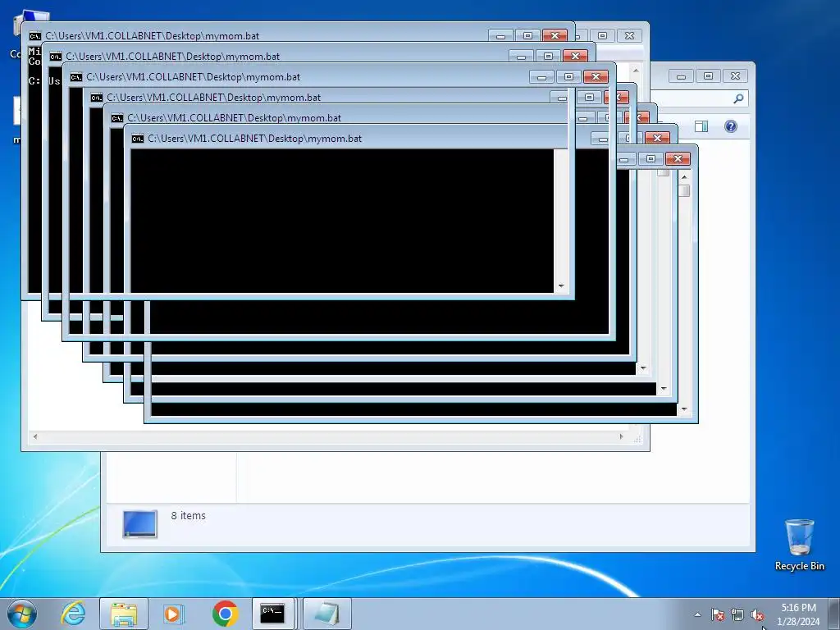
Task: Minimize the Explorer window
Action: (x=682, y=76)
